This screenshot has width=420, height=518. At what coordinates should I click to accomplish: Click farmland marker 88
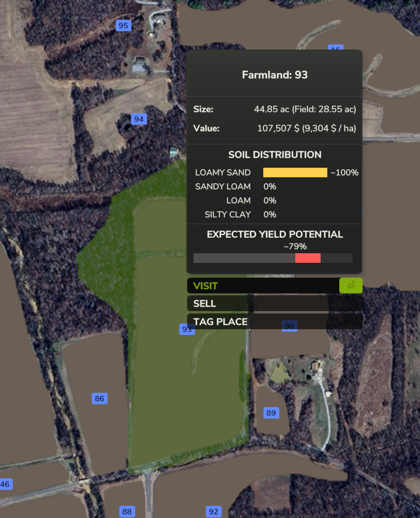click(127, 512)
